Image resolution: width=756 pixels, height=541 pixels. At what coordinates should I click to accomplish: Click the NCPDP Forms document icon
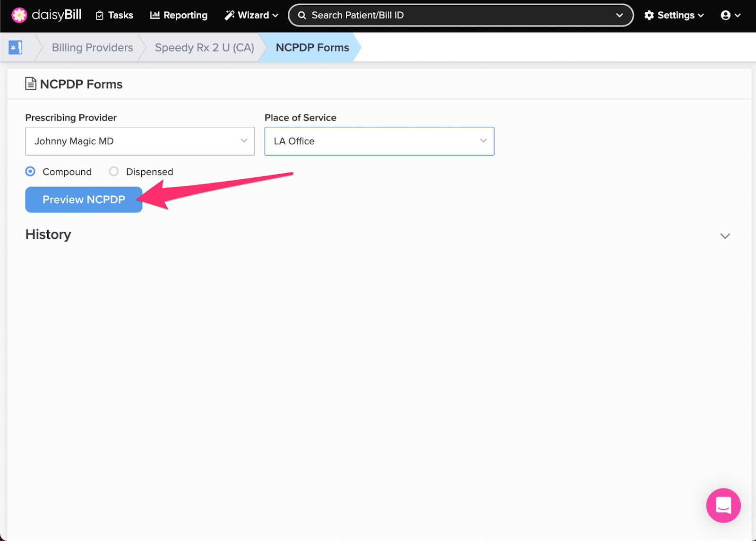pyautogui.click(x=31, y=84)
